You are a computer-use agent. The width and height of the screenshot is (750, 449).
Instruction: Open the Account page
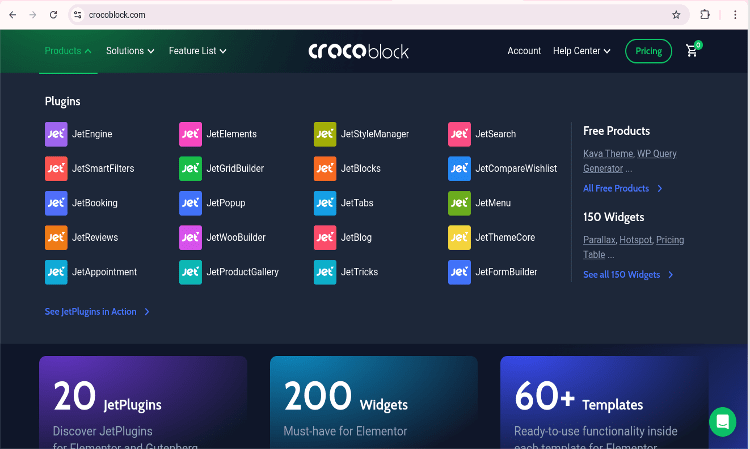[524, 51]
